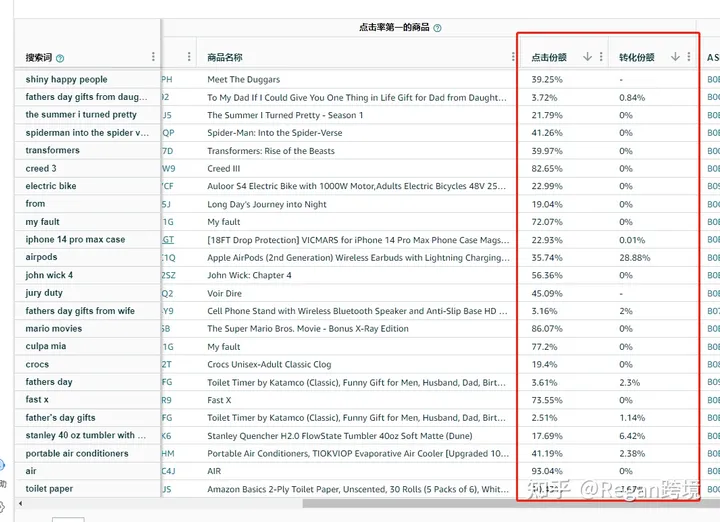Open column menu for 商品名称 column
This screenshot has width=720, height=522.
click(512, 57)
